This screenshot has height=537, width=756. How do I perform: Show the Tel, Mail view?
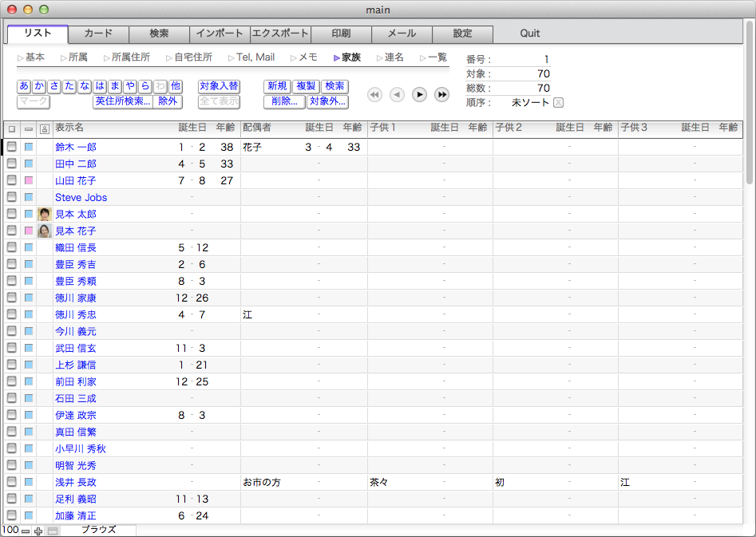250,57
